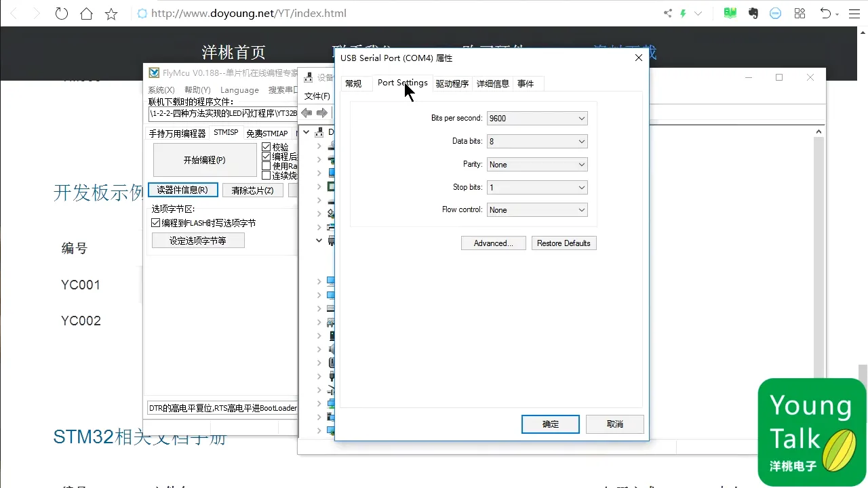Click the browser address bar
Image resolution: width=868 pixels, height=488 pixels.
271,13
